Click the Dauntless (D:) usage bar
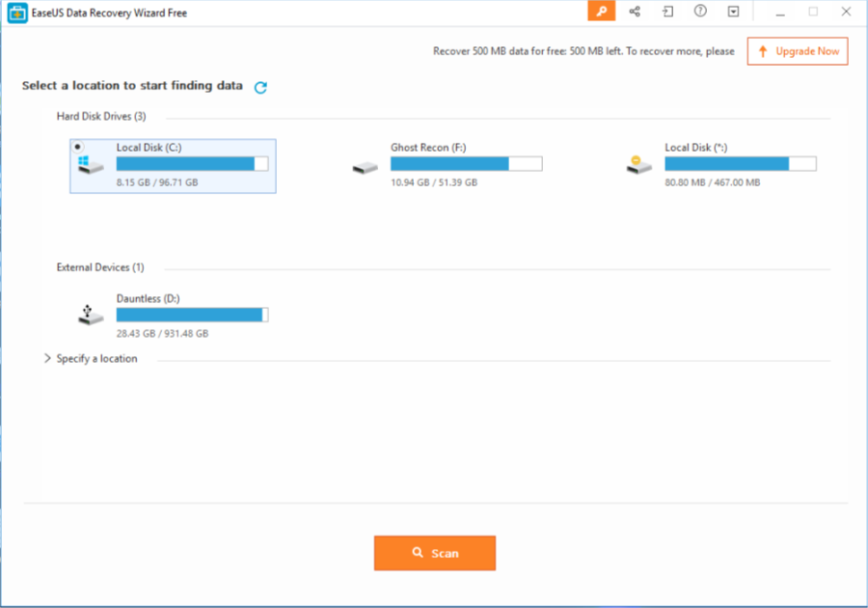The height and width of the screenshot is (608, 868). click(x=192, y=315)
